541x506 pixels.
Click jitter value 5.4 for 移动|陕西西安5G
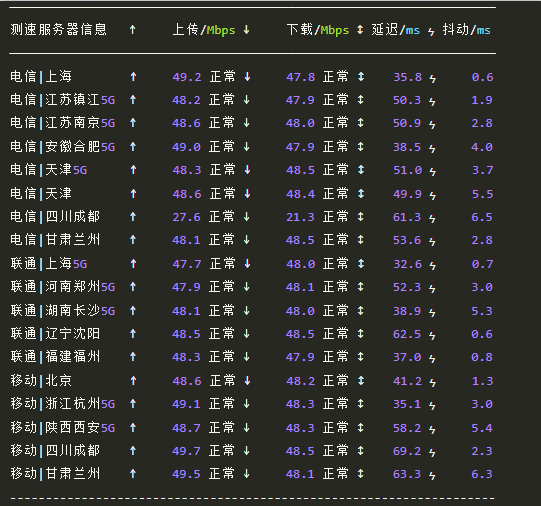482,428
